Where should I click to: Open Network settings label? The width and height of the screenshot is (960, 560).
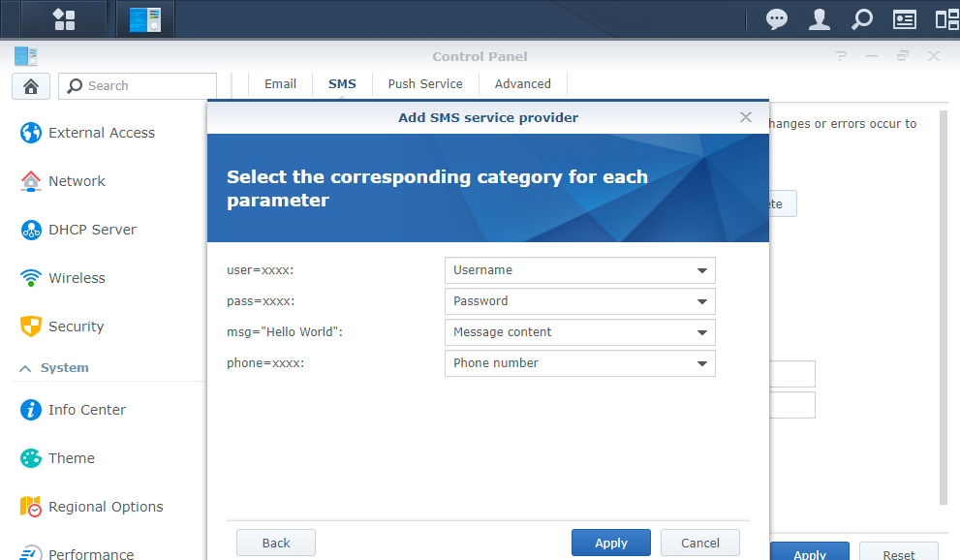[x=77, y=181]
